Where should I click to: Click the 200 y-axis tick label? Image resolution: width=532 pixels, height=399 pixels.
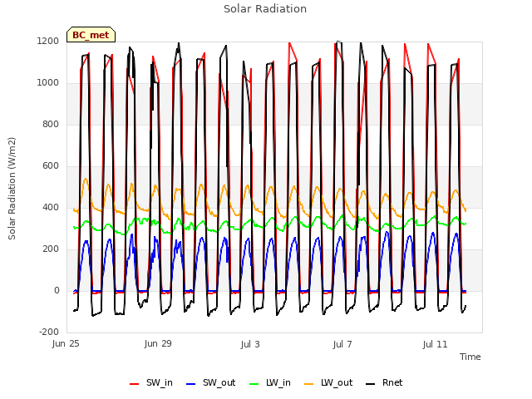[x=51, y=249]
